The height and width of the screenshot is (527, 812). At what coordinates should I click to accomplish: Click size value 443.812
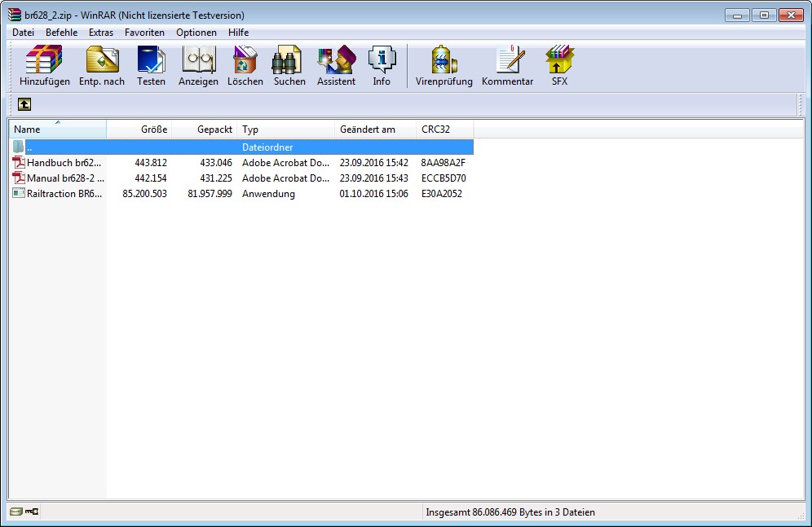click(151, 162)
